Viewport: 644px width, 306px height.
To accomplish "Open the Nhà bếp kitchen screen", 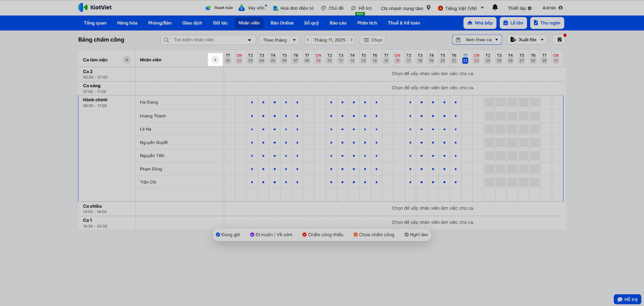I will (480, 23).
